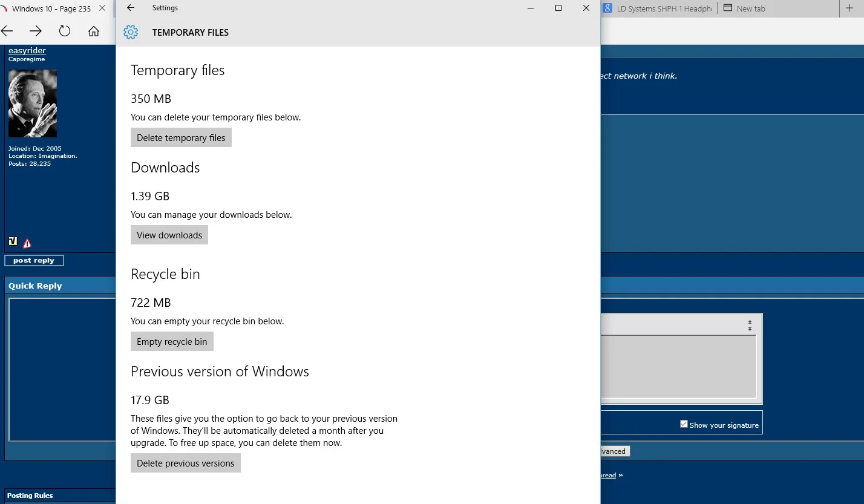Viewport: 864px width, 504px height.
Task: Click the Delete temporary files button
Action: point(181,137)
